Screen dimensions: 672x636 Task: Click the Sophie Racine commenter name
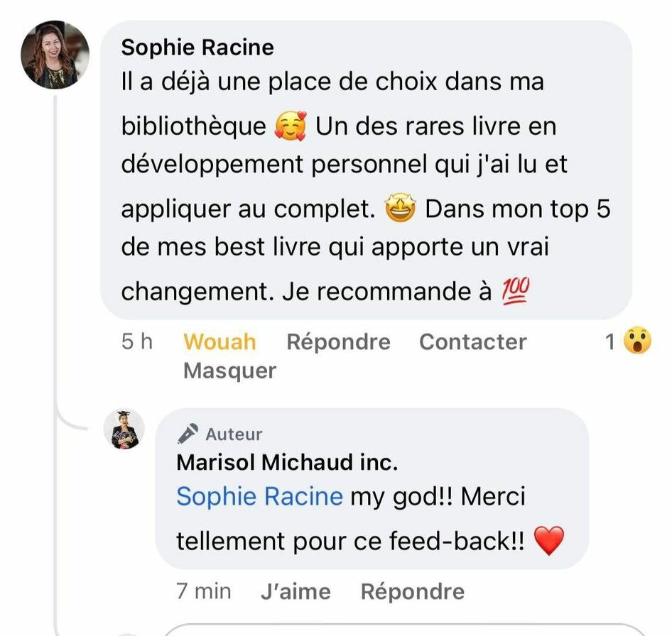coord(197,48)
